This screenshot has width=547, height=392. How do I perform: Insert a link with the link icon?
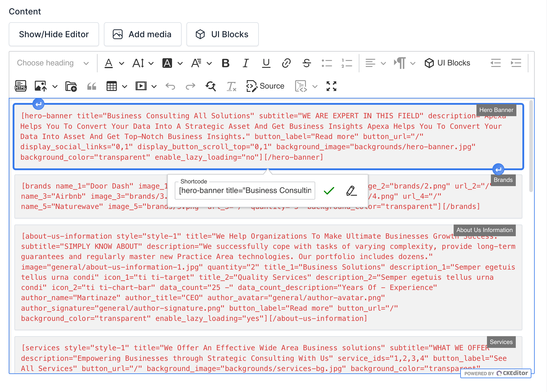[x=286, y=63]
